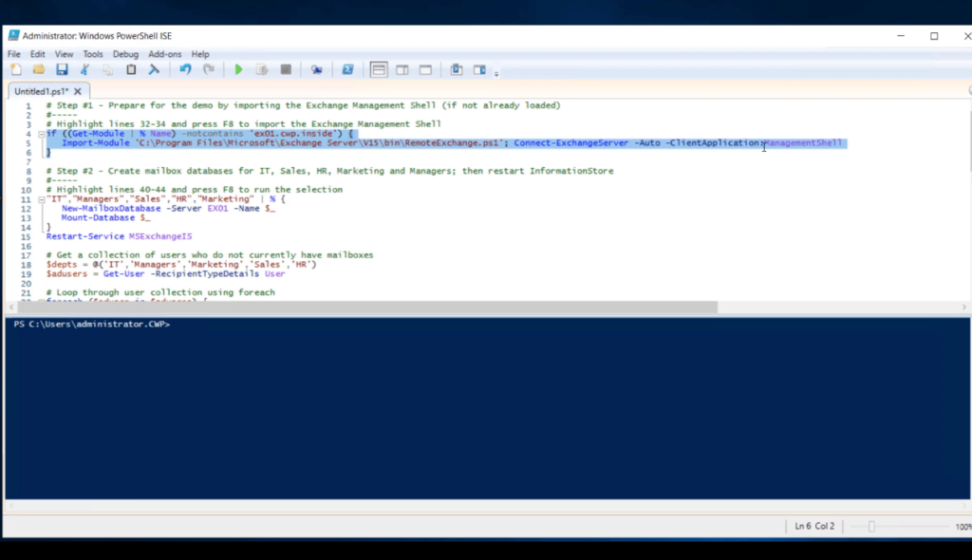
Task: Toggle Show Script Pane Top layout
Action: (x=379, y=70)
